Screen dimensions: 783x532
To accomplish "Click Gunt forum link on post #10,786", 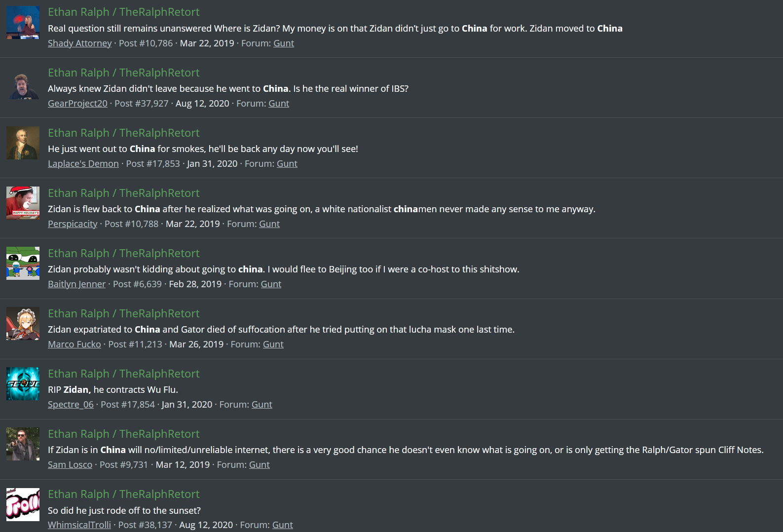I will coord(283,43).
